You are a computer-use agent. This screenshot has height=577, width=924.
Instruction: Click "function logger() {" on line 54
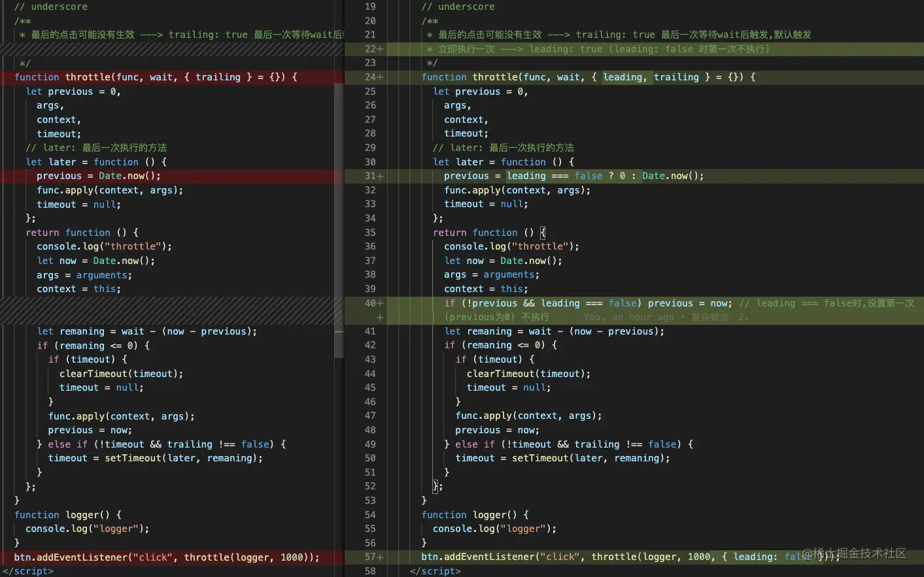point(475,515)
